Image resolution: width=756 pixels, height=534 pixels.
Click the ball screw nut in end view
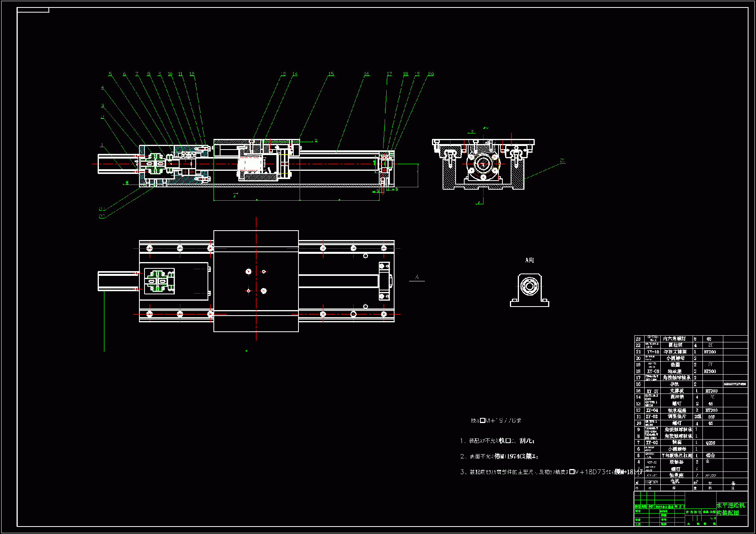tap(483, 164)
